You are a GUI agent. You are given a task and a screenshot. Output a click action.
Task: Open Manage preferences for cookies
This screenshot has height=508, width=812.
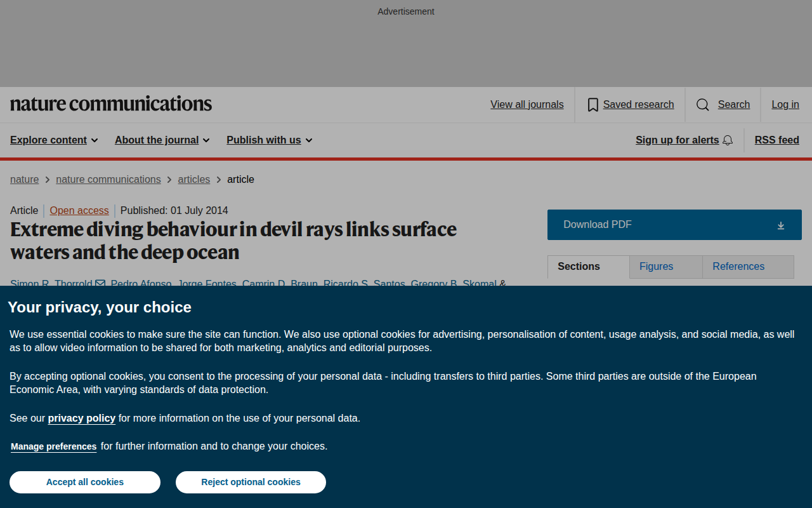click(54, 446)
